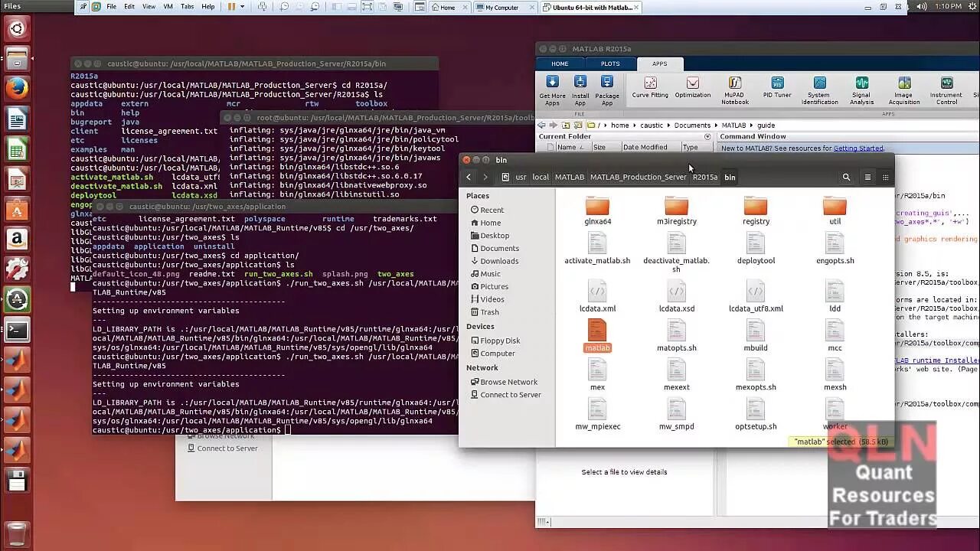The height and width of the screenshot is (551, 980).
Task: Click MATLAB_Production_Server in path bar
Action: point(638,177)
